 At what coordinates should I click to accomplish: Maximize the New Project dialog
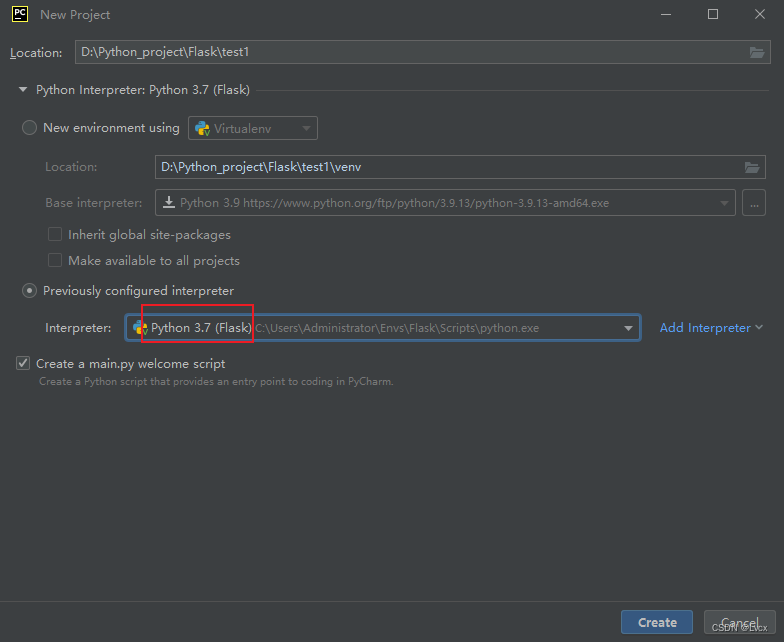[713, 14]
